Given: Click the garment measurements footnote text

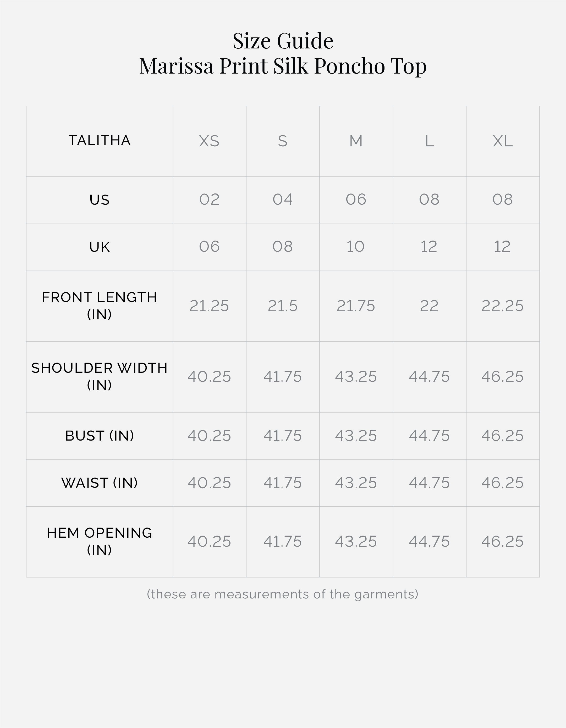Looking at the screenshot, I should pos(283,594).
